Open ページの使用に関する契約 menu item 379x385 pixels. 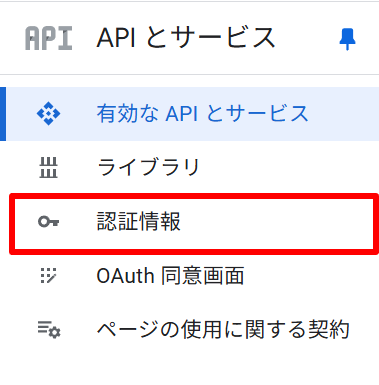pyautogui.click(x=190, y=329)
